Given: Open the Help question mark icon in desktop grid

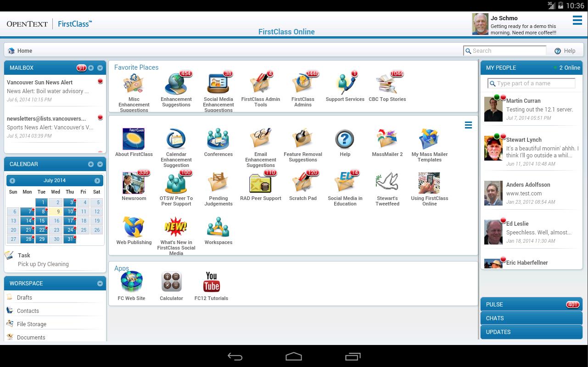Looking at the screenshot, I should (x=345, y=139).
